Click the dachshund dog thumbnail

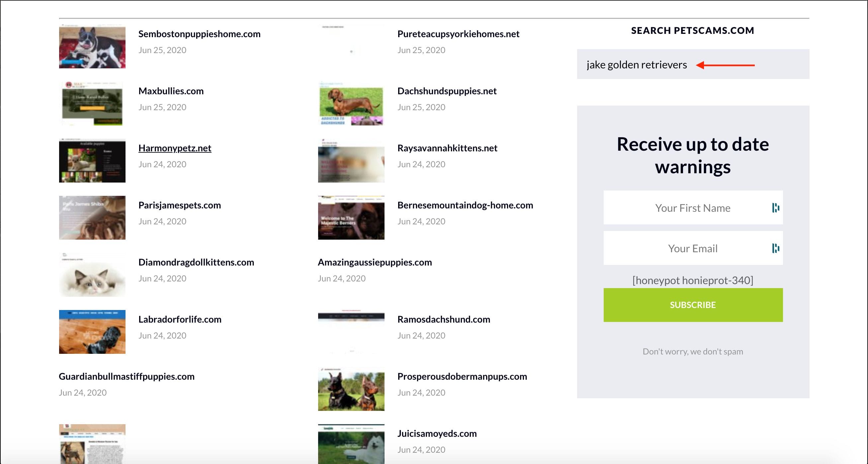351,103
